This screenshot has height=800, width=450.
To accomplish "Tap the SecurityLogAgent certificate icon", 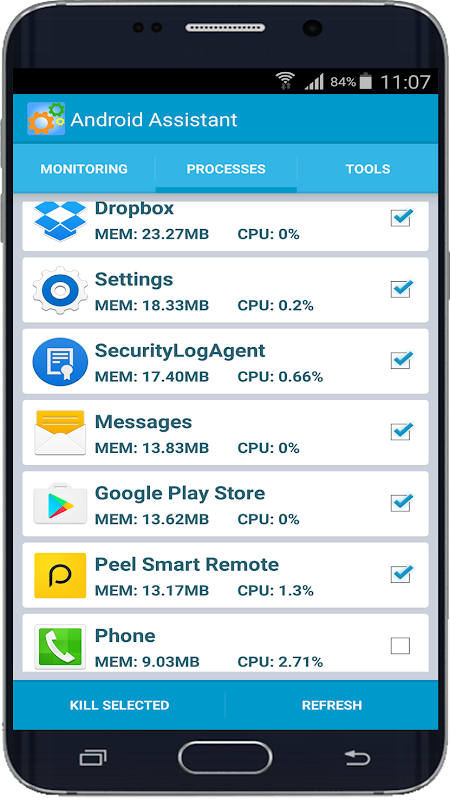I will point(60,362).
